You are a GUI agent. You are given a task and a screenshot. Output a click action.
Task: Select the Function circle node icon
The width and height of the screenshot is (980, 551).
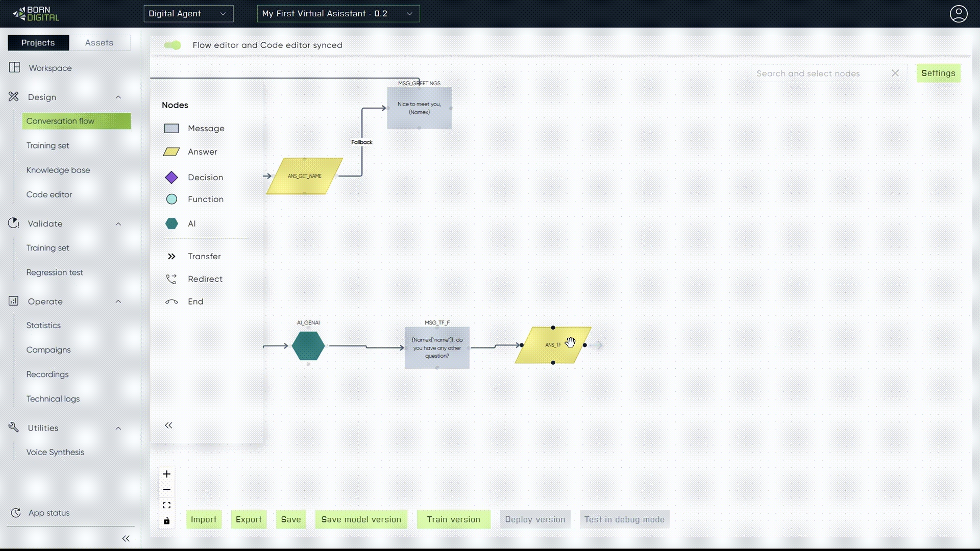pyautogui.click(x=171, y=199)
